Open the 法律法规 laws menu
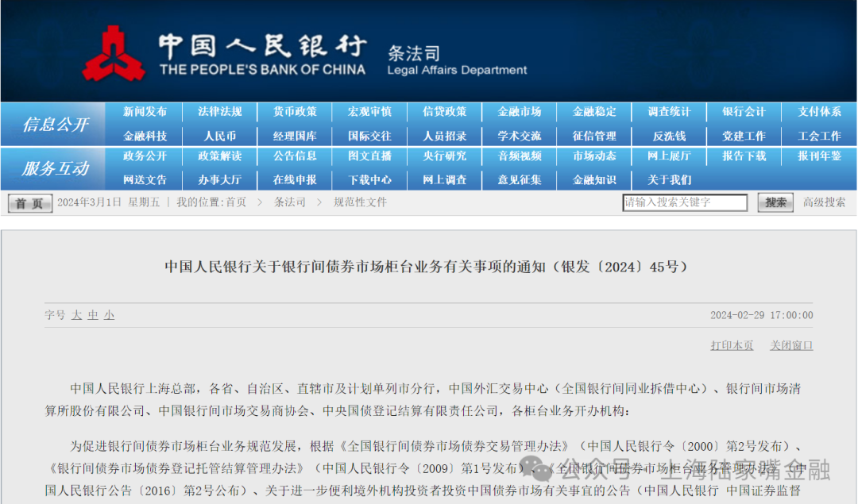The image size is (858, 504). click(220, 112)
